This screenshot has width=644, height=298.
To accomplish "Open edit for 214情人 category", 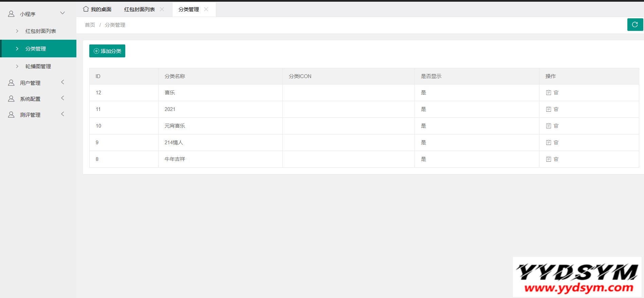I will [548, 143].
